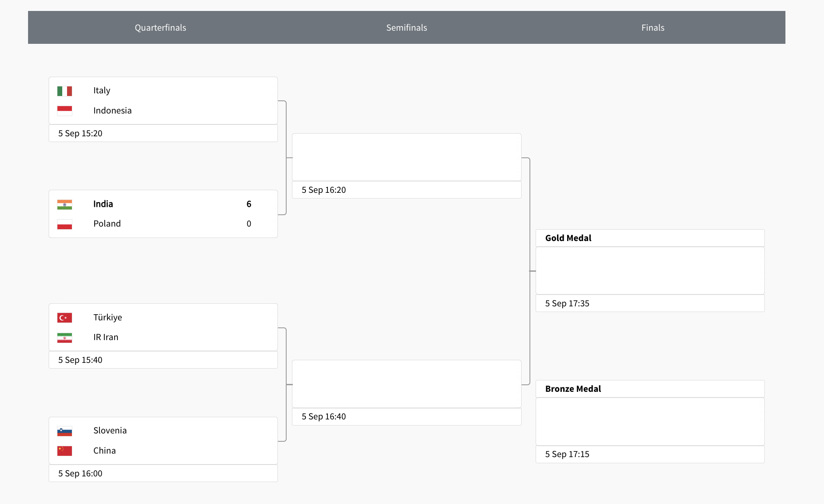Open the Bronze Medal match box

pyautogui.click(x=650, y=421)
